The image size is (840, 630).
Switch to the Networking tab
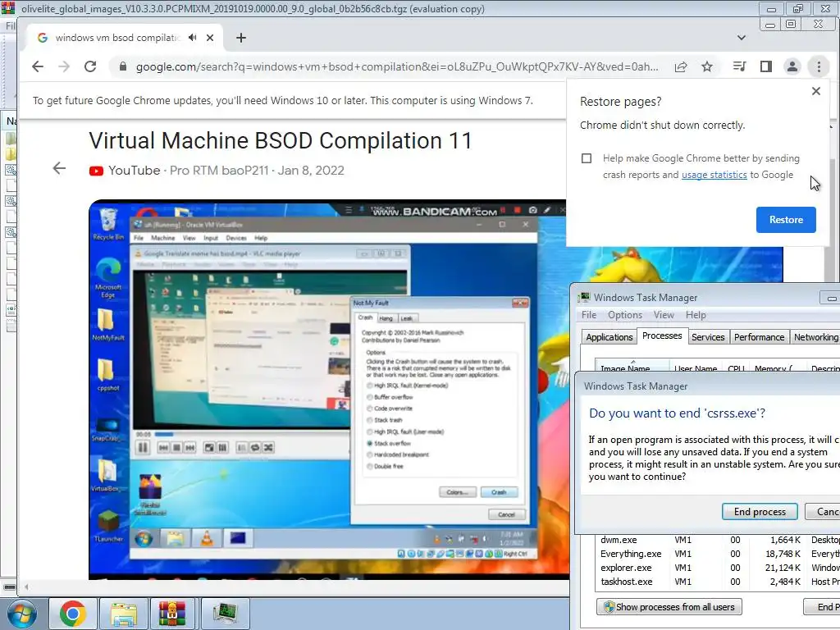coord(815,337)
